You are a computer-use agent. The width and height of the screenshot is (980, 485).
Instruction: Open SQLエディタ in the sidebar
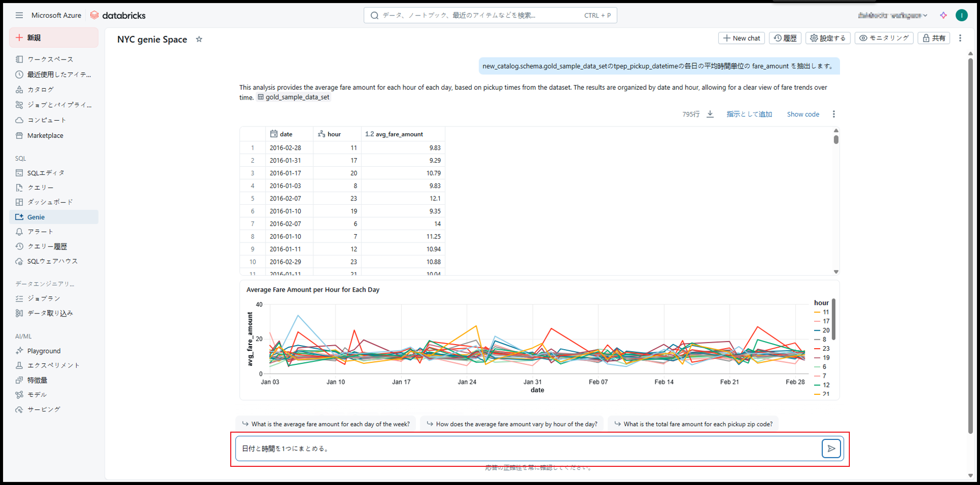click(46, 173)
